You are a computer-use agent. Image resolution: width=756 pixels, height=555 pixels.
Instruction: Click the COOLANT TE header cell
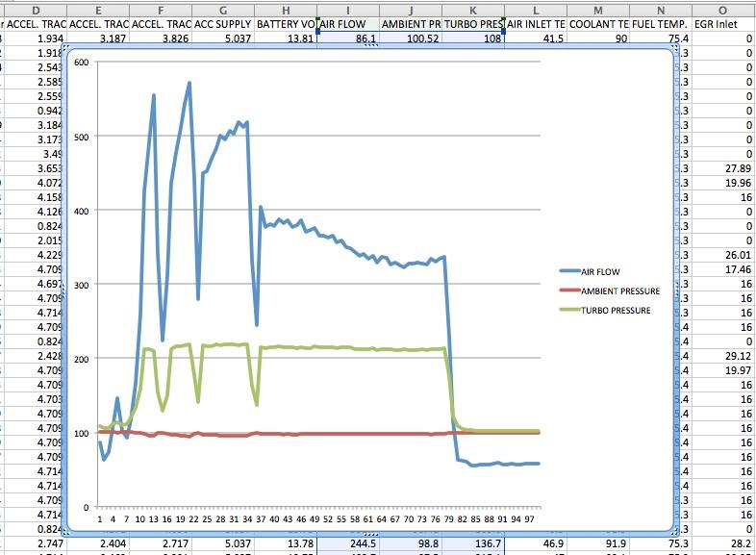598,22
